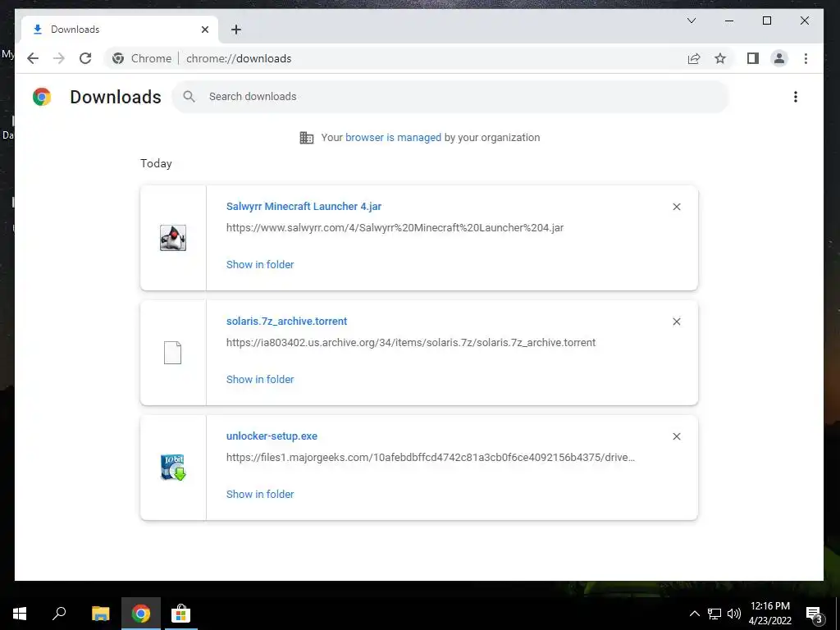Click the salwyrr.com source URL text
The image size is (840, 630).
[395, 228]
